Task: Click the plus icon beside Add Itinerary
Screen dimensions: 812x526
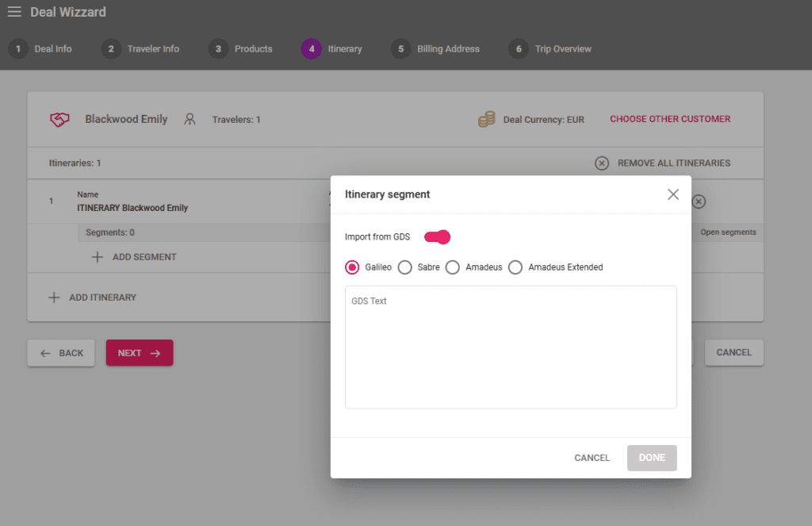Action: coord(54,298)
